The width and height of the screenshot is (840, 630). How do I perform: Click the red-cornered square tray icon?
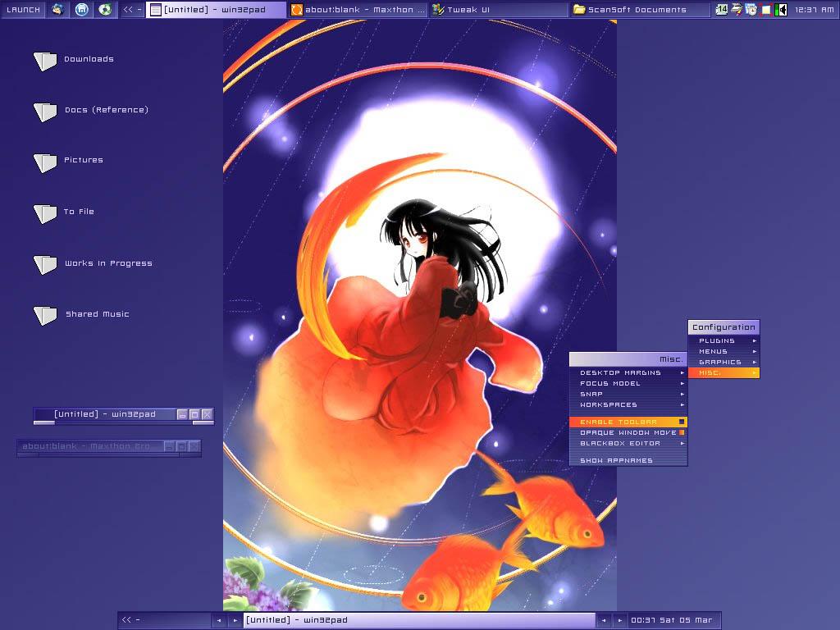(766, 9)
